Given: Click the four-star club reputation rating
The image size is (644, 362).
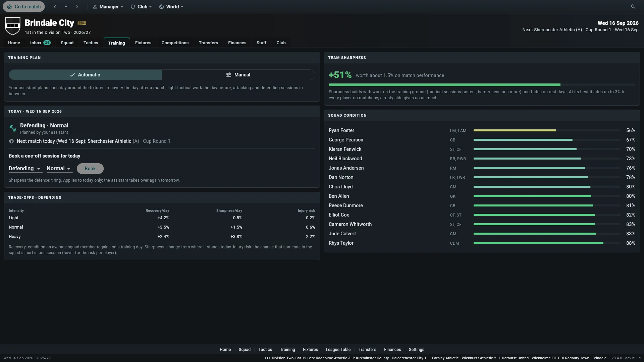Looking at the screenshot, I should click(x=82, y=23).
